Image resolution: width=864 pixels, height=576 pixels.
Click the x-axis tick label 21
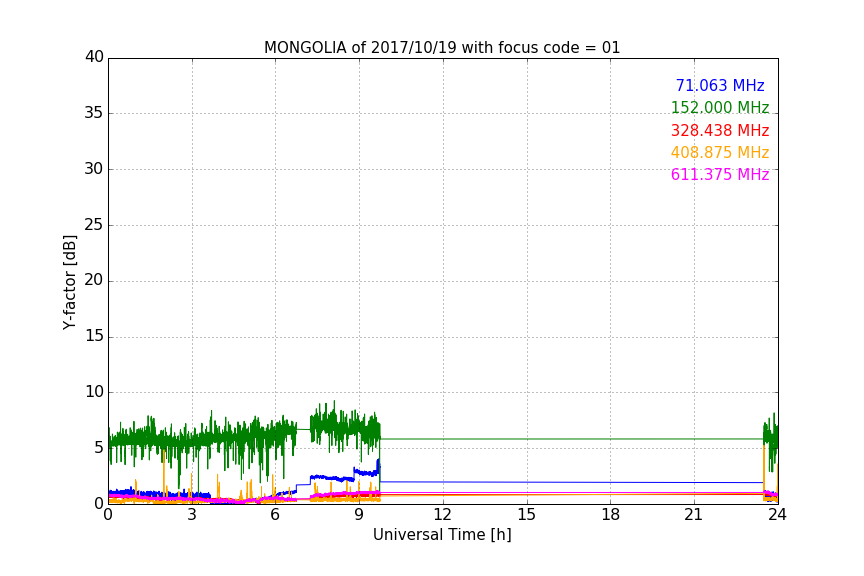tap(694, 515)
